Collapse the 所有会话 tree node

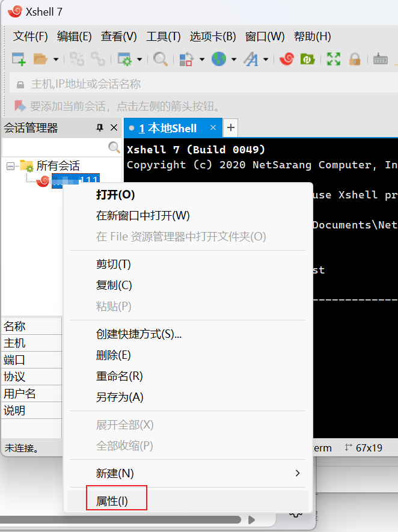point(10,166)
